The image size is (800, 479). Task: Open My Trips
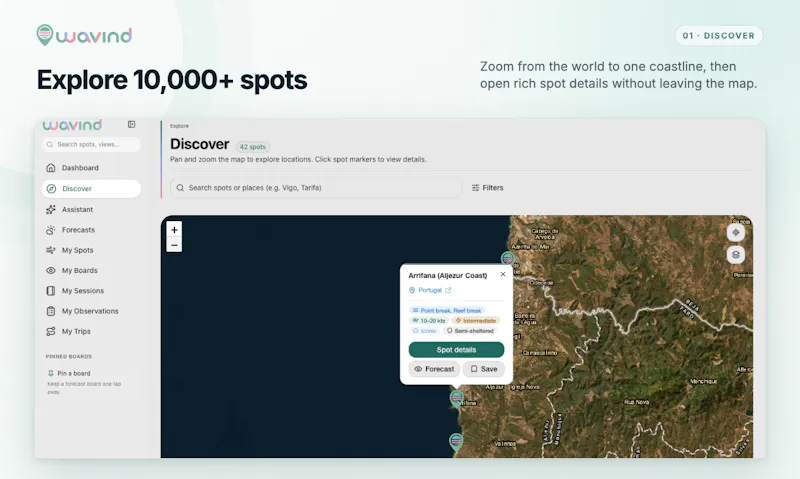click(91, 332)
